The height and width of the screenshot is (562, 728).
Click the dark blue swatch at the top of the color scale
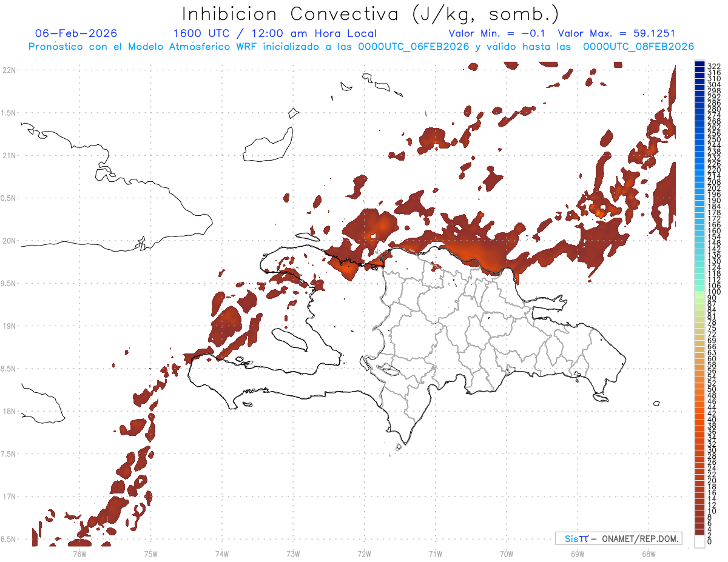click(700, 64)
